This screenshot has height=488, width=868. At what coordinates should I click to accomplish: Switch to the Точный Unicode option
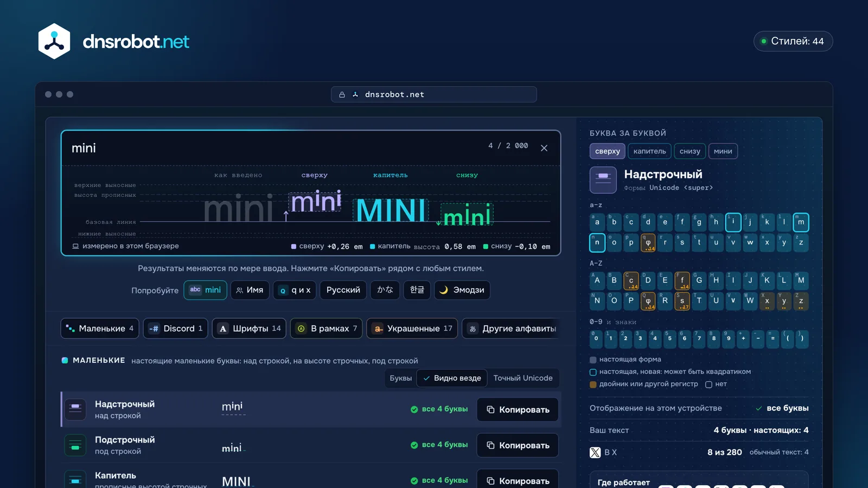pos(523,378)
